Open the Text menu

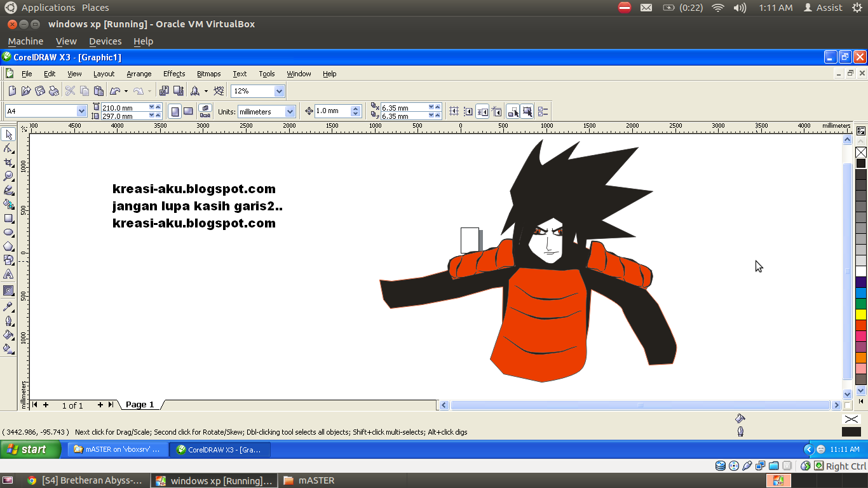coord(240,74)
